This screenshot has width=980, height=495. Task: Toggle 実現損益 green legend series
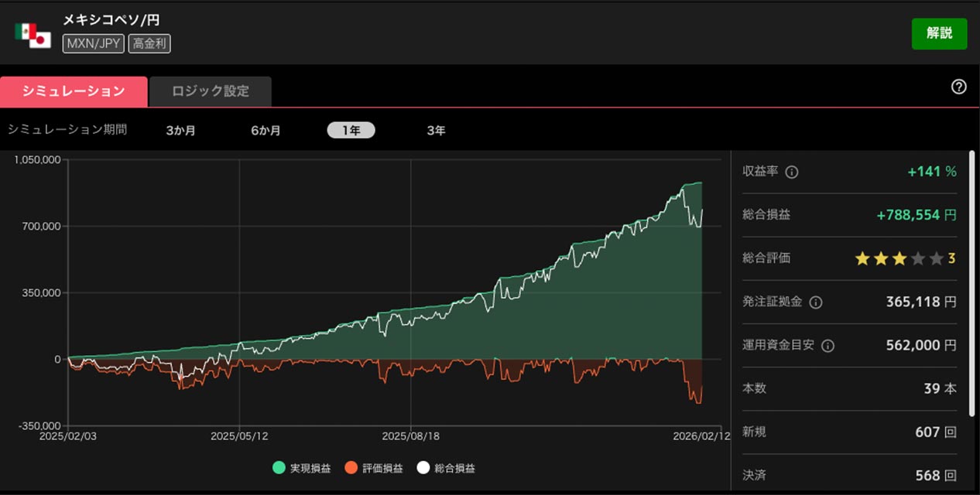301,468
